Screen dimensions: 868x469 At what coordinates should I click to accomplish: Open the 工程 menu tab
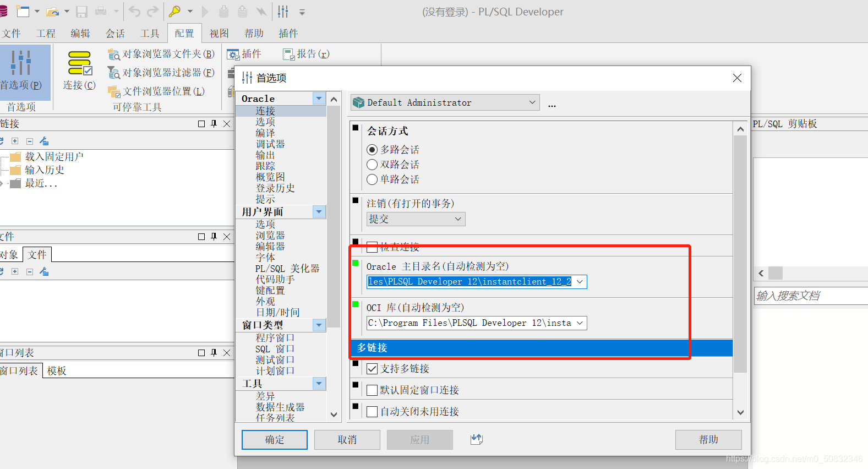click(x=46, y=34)
